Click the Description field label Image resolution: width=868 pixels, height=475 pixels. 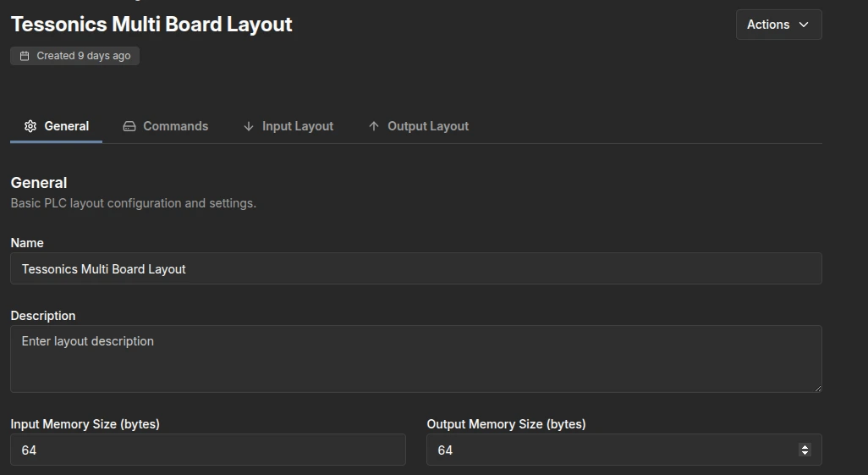tap(43, 316)
